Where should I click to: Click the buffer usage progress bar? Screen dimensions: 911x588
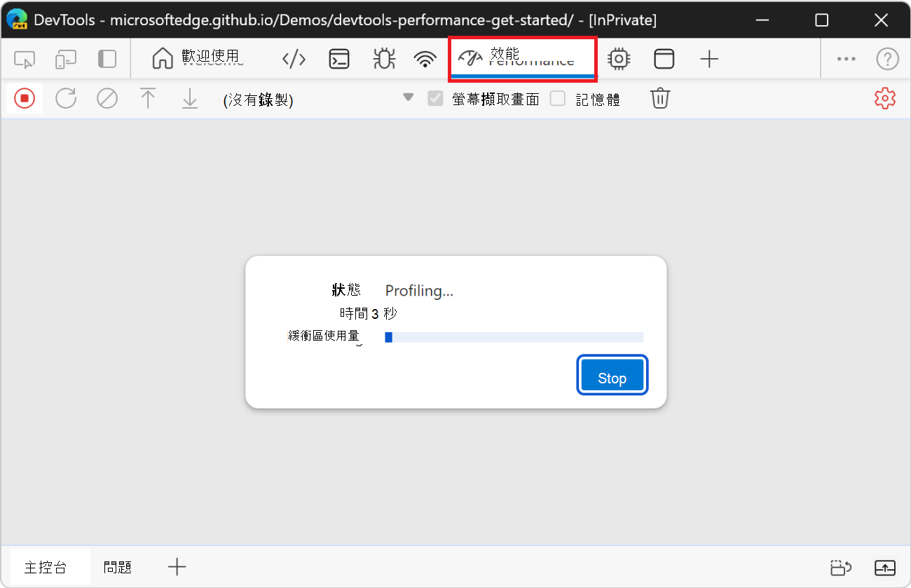(514, 337)
